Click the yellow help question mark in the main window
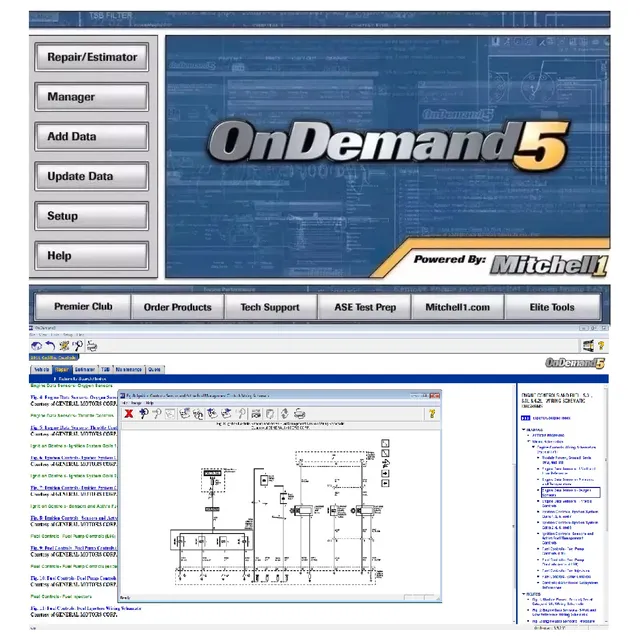Image resolution: width=640 pixels, height=640 pixels. point(601,346)
